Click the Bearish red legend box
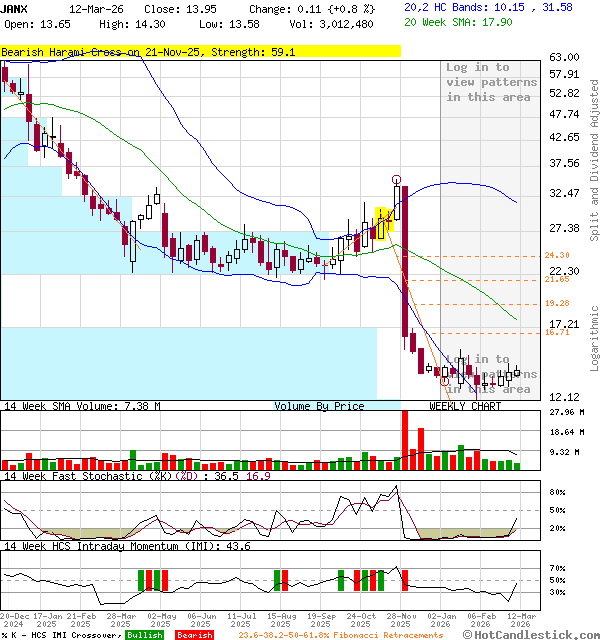 pos(194,634)
